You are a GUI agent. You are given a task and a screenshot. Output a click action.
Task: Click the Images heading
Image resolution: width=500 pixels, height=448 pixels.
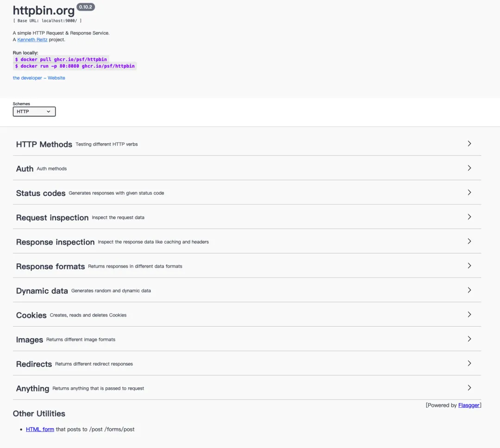coord(29,340)
